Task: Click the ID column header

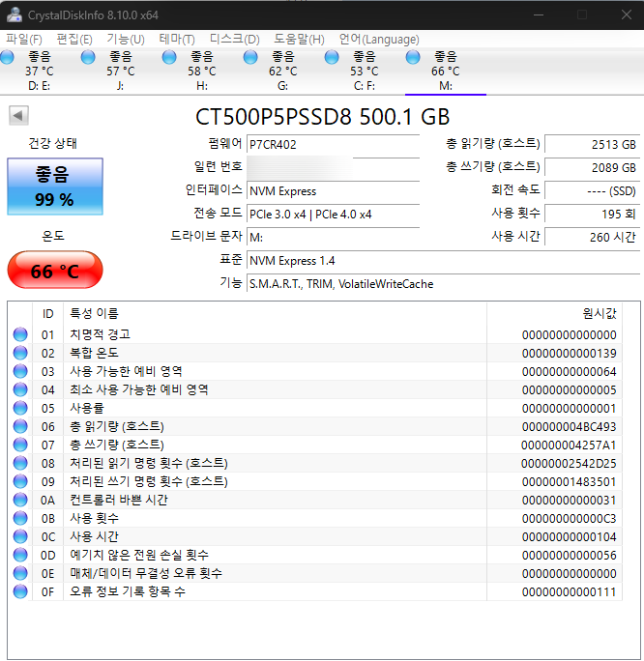Action: [47, 313]
